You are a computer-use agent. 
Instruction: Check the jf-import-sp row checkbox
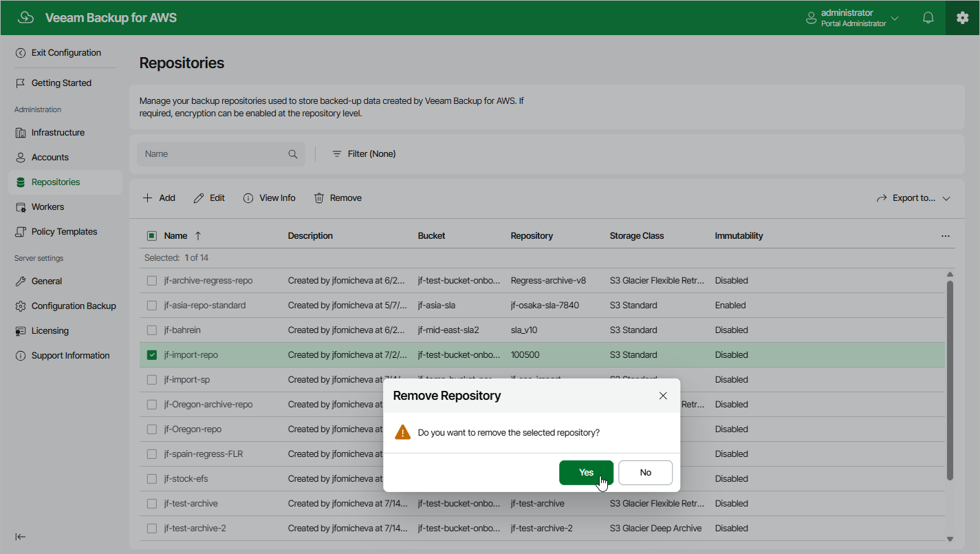click(152, 380)
